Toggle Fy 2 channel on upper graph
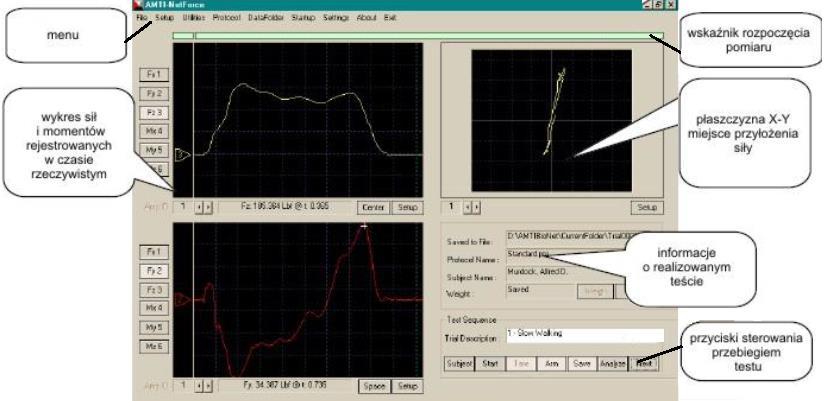825x401 pixels. 154,94
